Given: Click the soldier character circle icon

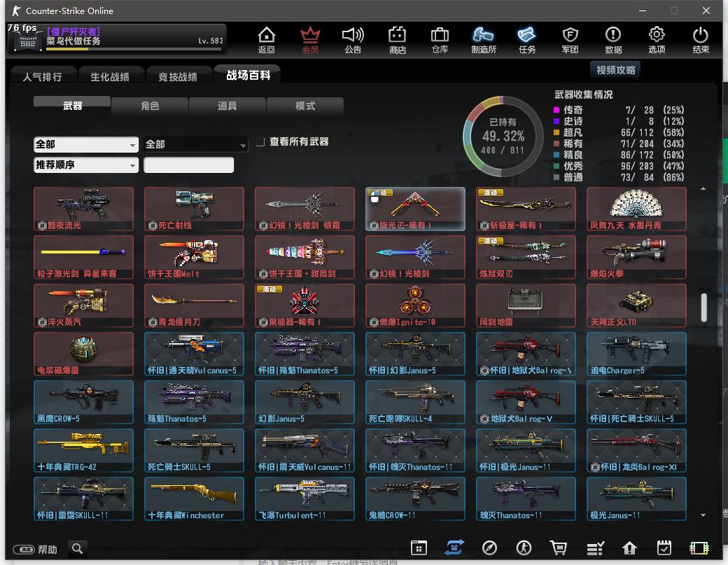Looking at the screenshot, I should tap(524, 548).
